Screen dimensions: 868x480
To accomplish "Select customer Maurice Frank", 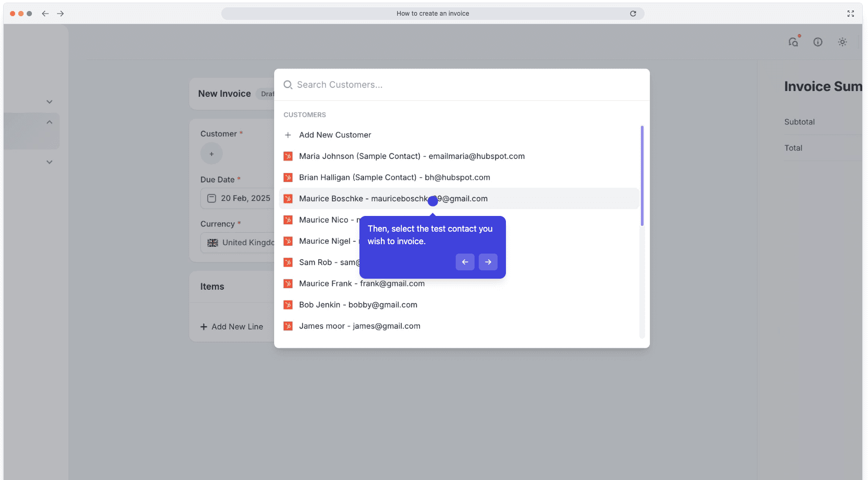I will click(459, 283).
